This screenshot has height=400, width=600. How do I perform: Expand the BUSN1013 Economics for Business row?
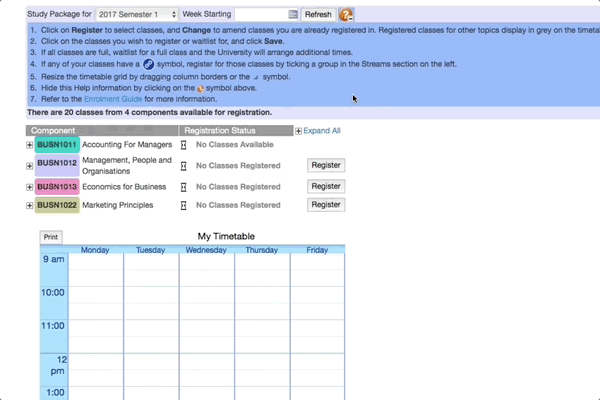coord(29,187)
